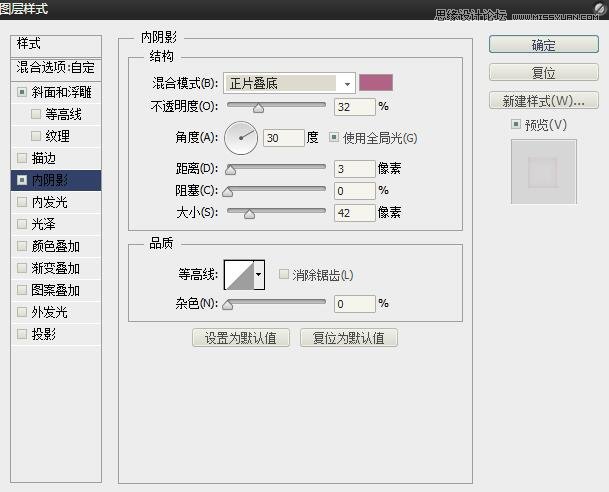The image size is (609, 492).
Task: Click the 不透明度 value field
Action: pos(355,107)
